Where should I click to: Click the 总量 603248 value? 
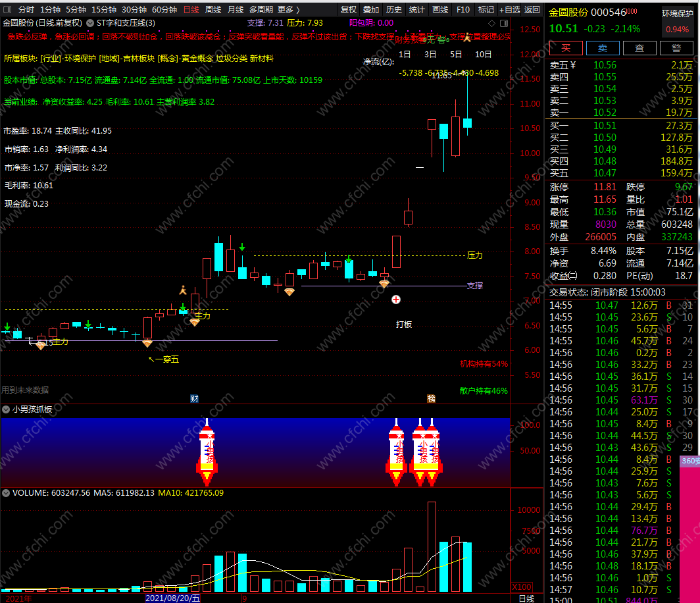677,224
